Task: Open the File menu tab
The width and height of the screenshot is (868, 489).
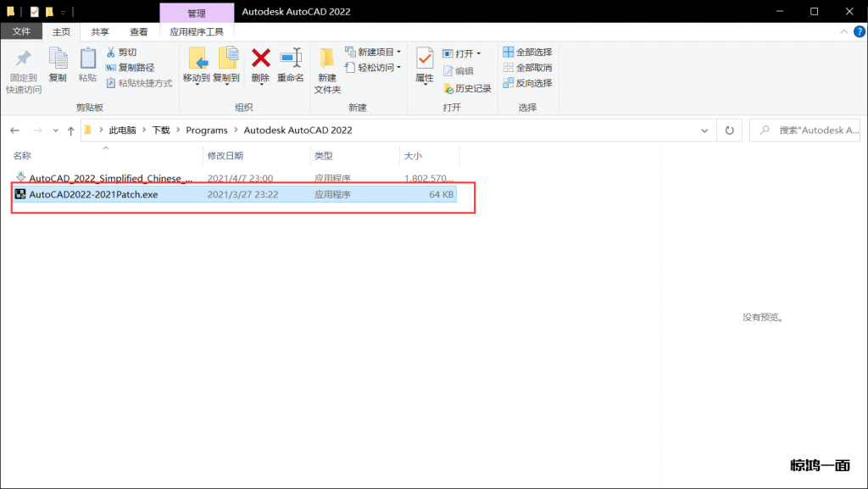Action: [x=21, y=32]
